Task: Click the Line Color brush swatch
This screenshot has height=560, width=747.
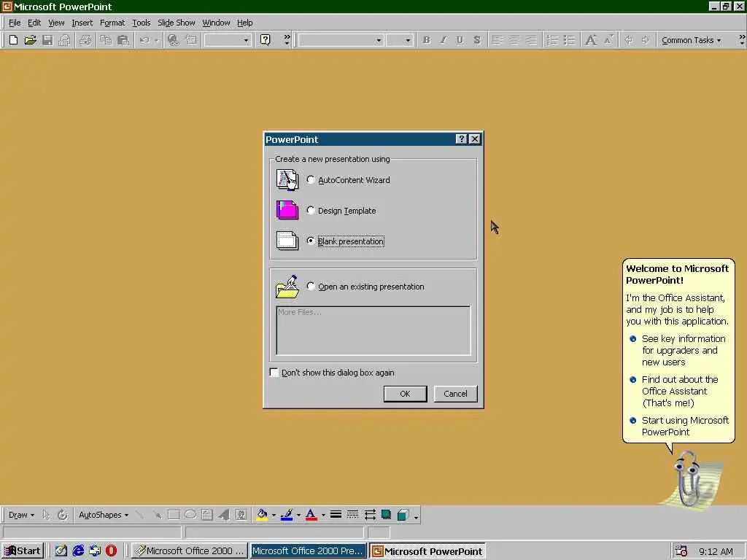Action: point(286,515)
